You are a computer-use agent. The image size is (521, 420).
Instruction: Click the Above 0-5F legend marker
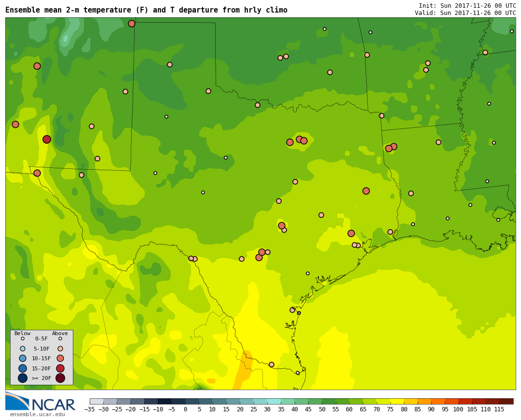(60, 339)
